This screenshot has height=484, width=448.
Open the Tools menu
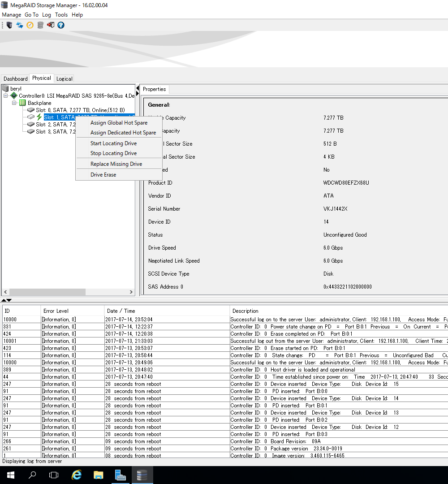coord(61,14)
